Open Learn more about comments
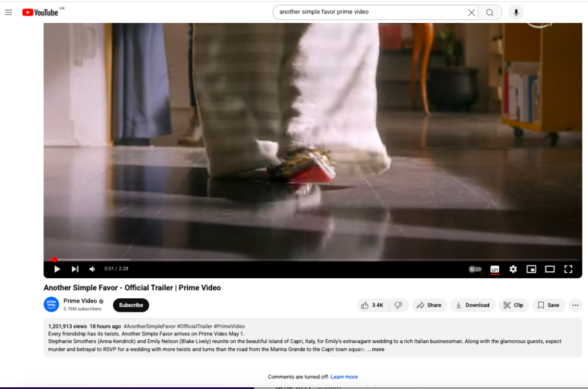588x389 pixels. (344, 377)
